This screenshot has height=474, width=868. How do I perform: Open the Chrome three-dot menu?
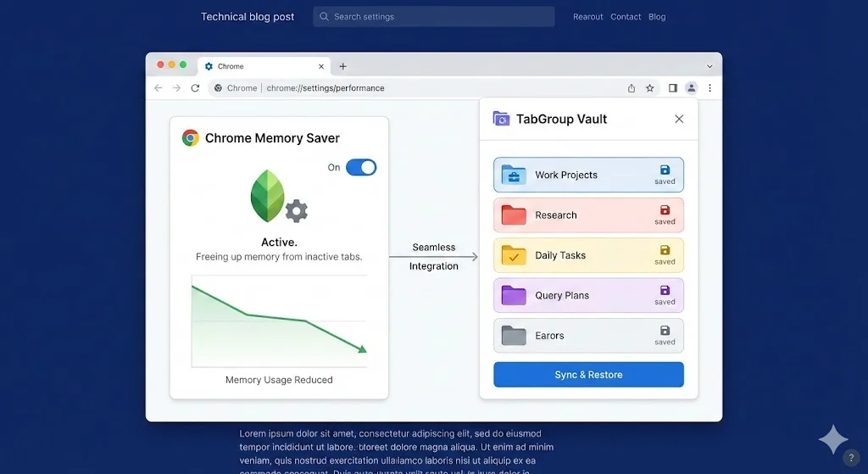coord(709,88)
